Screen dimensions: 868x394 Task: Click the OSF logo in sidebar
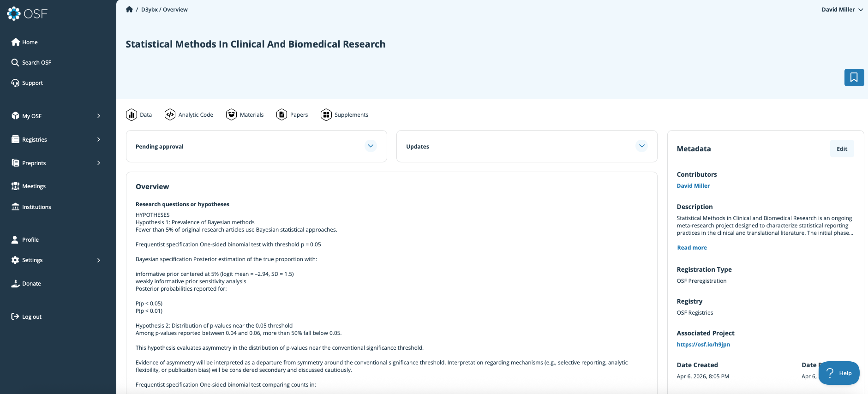pos(27,14)
